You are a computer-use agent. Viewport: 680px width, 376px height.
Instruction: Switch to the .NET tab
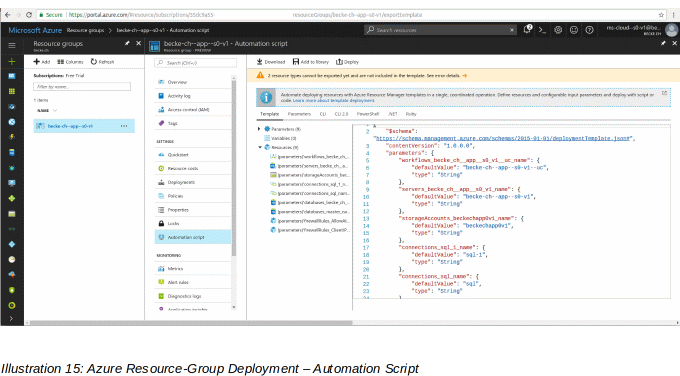[392, 114]
